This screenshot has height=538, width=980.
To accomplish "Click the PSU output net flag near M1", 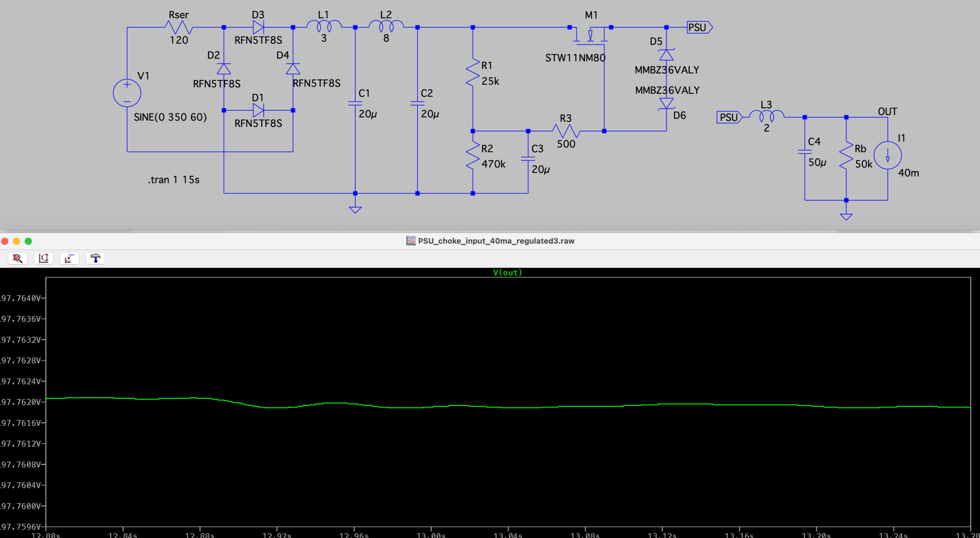I will 700,27.
